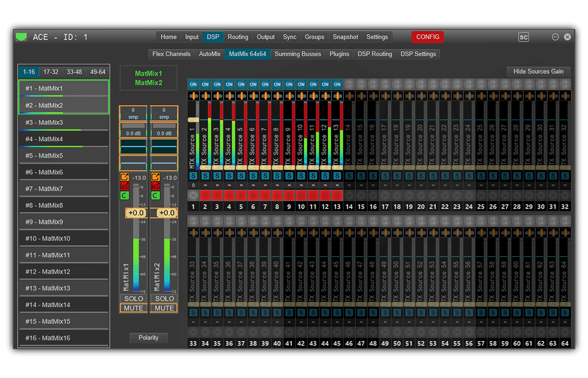Solo Source 48 with its S button

click(373, 312)
